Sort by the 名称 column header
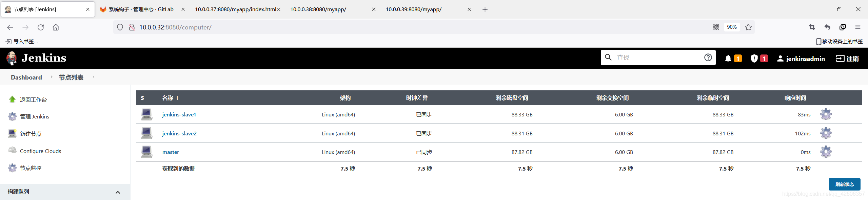The height and width of the screenshot is (200, 868). point(170,98)
